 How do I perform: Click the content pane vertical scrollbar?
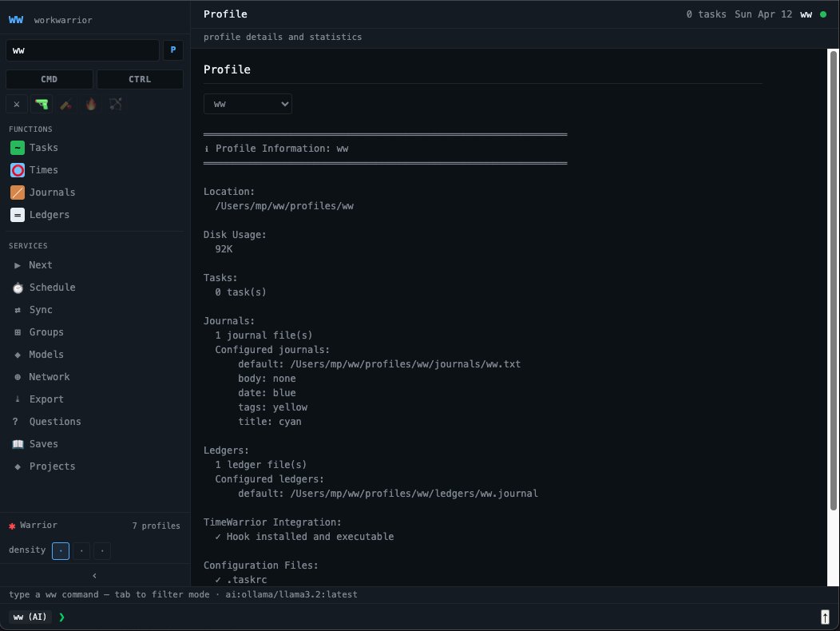pyautogui.click(x=833, y=280)
